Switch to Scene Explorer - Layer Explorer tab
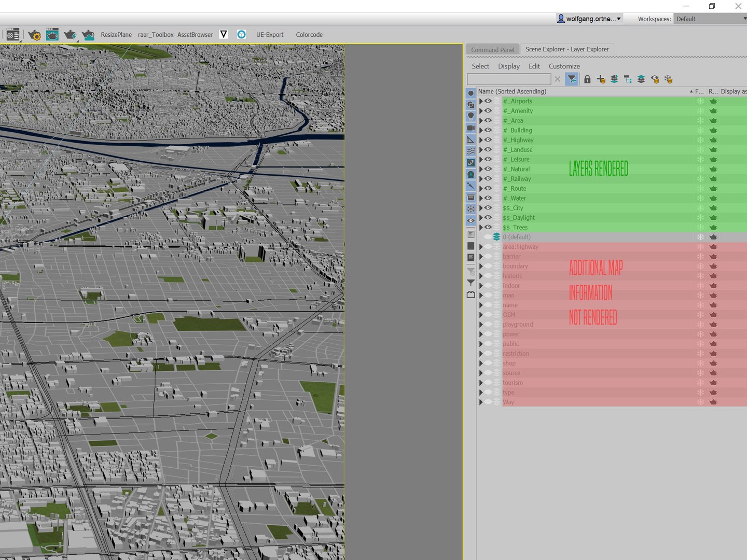Screen dimensions: 747x560 567,49
